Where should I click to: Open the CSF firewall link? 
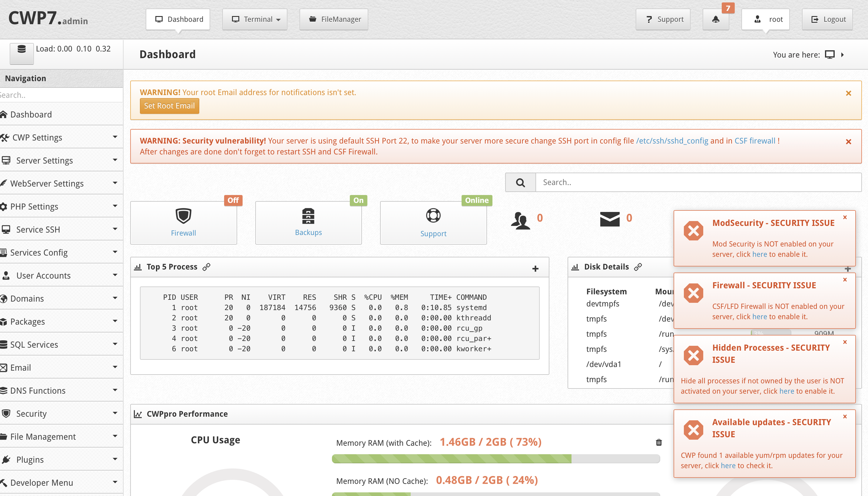pos(755,141)
